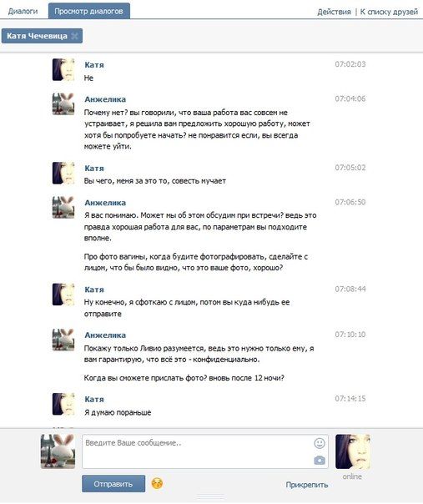The height and width of the screenshot is (504, 423).
Task: Click the online status text
Action: tap(352, 476)
